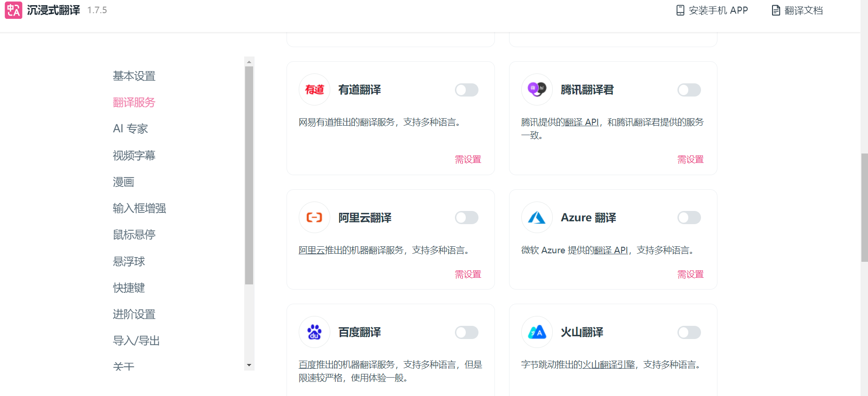Screen dimensions: 868x396
Task: Toggle the 火山翻译 service on
Action: coord(689,332)
